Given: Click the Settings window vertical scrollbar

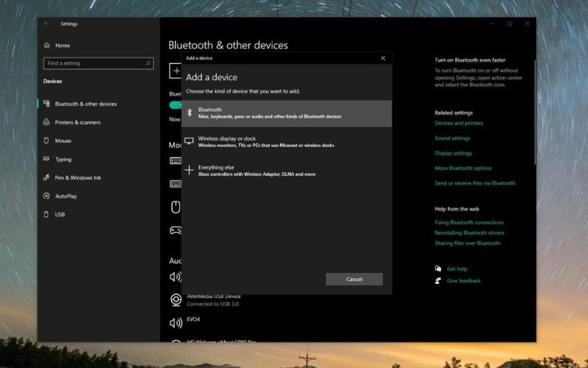Looking at the screenshot, I should [535, 112].
